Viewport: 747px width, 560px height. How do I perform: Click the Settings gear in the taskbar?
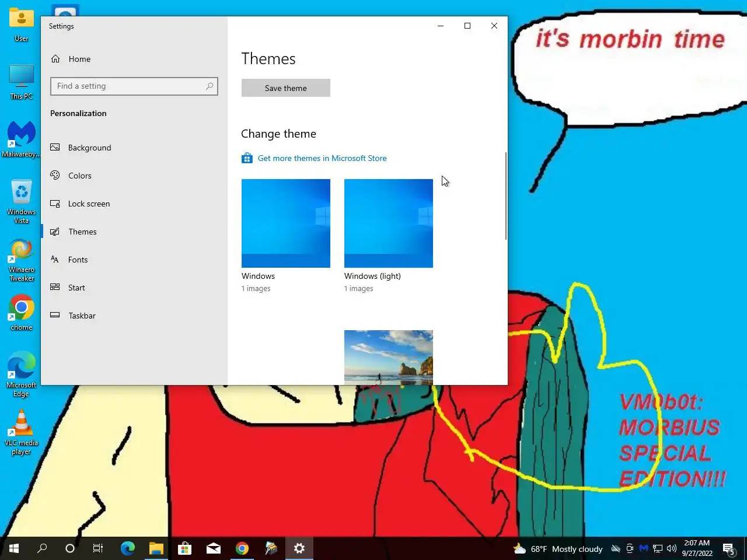pos(299,548)
